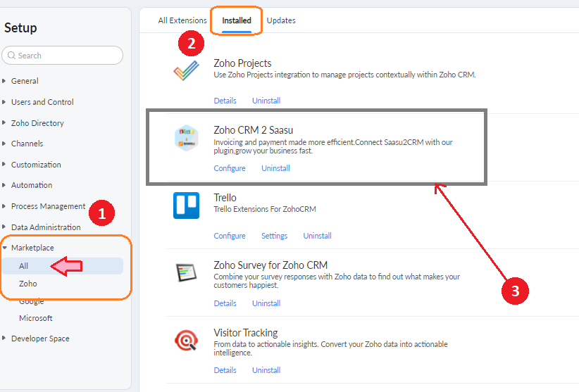579x392 pixels.
Task: Expand the Data Administration arrow
Action: [4, 227]
